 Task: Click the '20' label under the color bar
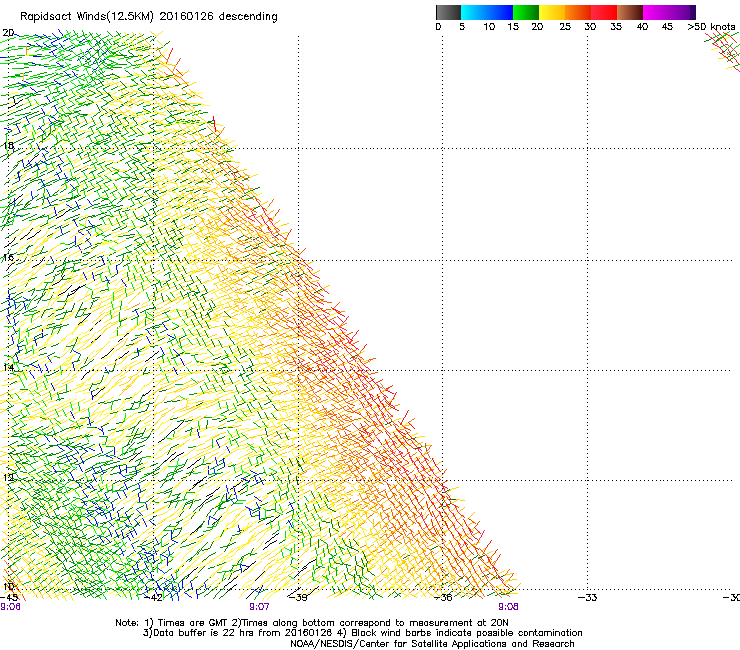[537, 27]
